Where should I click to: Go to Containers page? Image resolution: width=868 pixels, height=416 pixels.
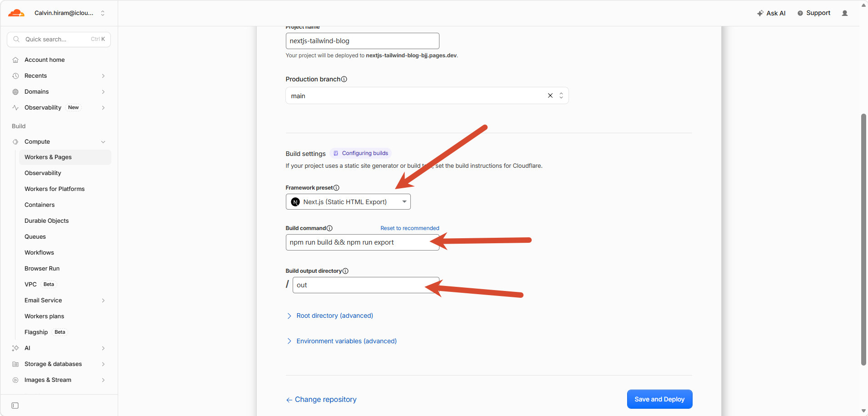pyautogui.click(x=40, y=205)
